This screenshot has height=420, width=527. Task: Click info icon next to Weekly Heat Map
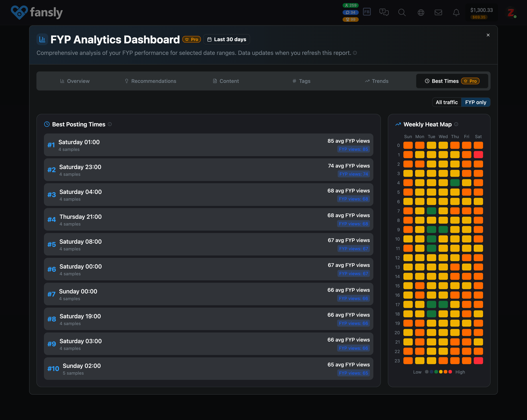pyautogui.click(x=456, y=124)
